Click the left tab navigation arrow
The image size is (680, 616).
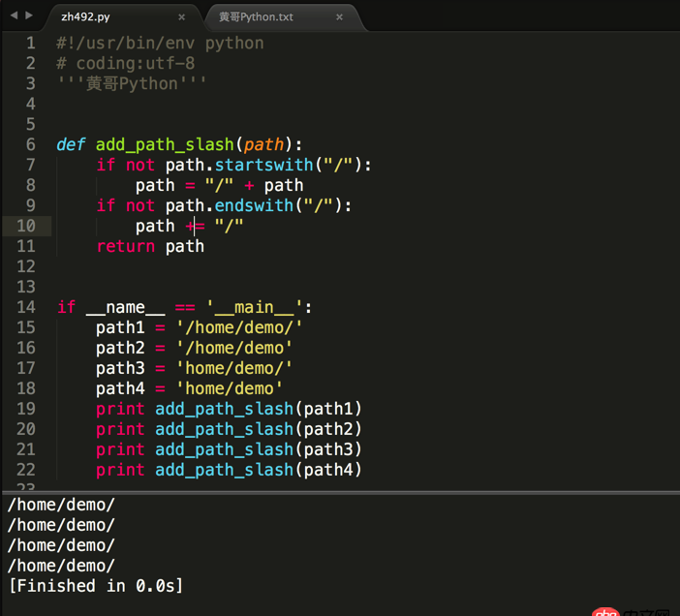[12, 16]
